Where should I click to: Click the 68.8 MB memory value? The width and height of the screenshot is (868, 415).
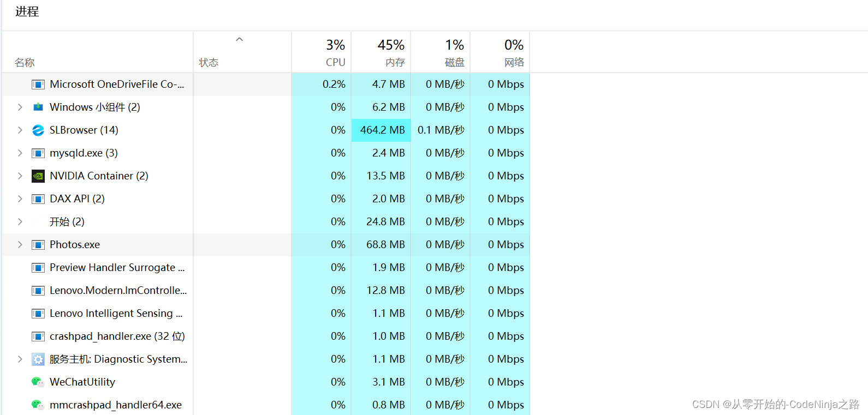click(x=385, y=245)
